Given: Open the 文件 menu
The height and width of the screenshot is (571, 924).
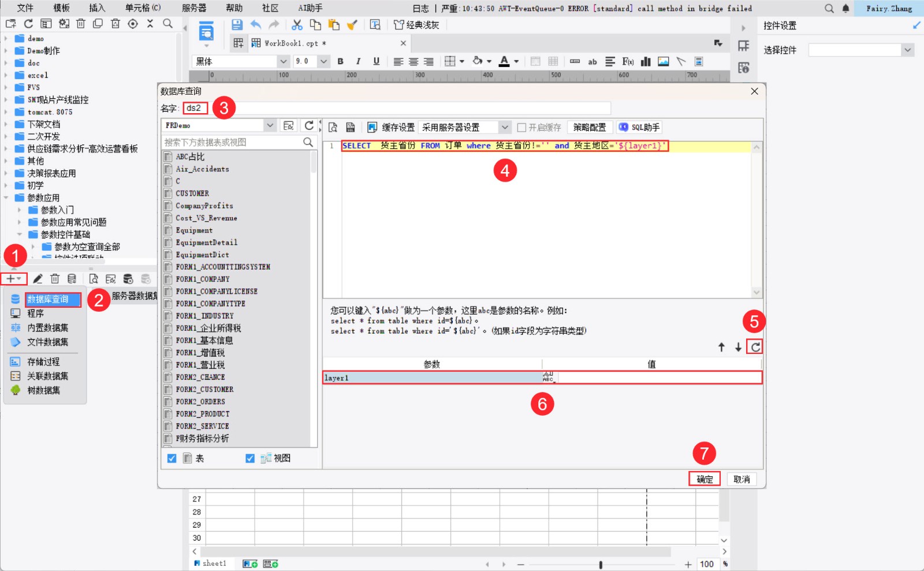Looking at the screenshot, I should 25,8.
